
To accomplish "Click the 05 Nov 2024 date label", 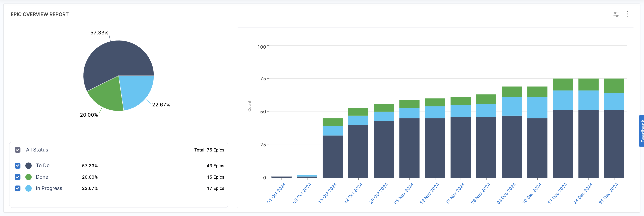I will click(x=404, y=193).
